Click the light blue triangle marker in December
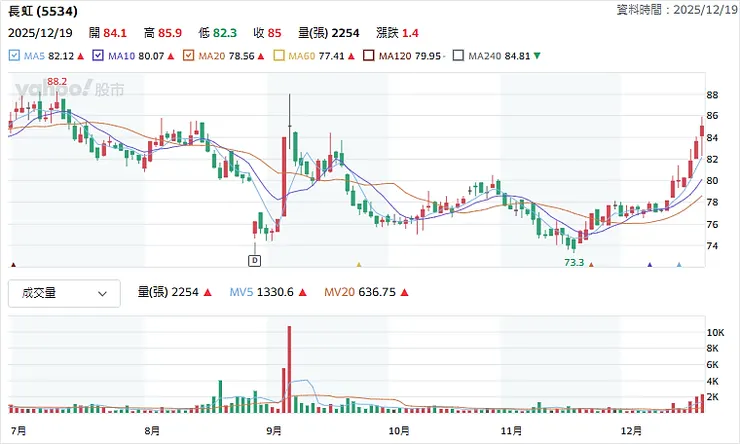The image size is (740, 444). click(679, 265)
